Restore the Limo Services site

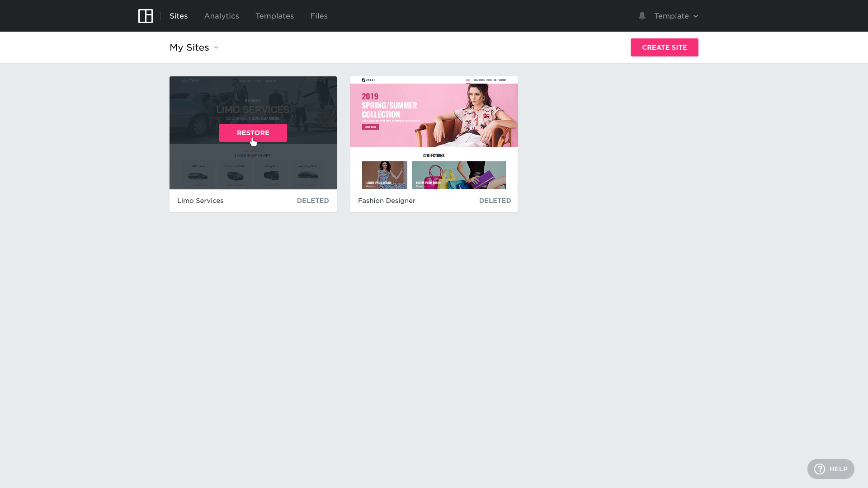pos(253,133)
